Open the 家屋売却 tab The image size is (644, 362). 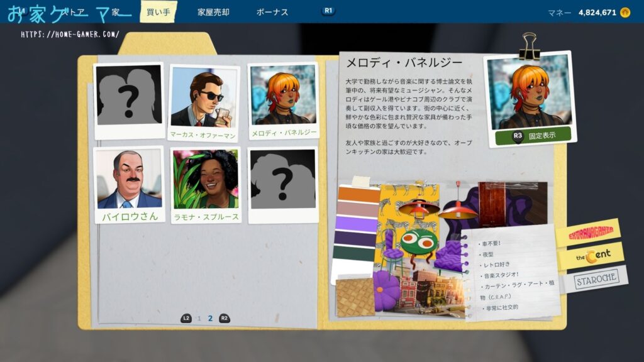pyautogui.click(x=213, y=13)
